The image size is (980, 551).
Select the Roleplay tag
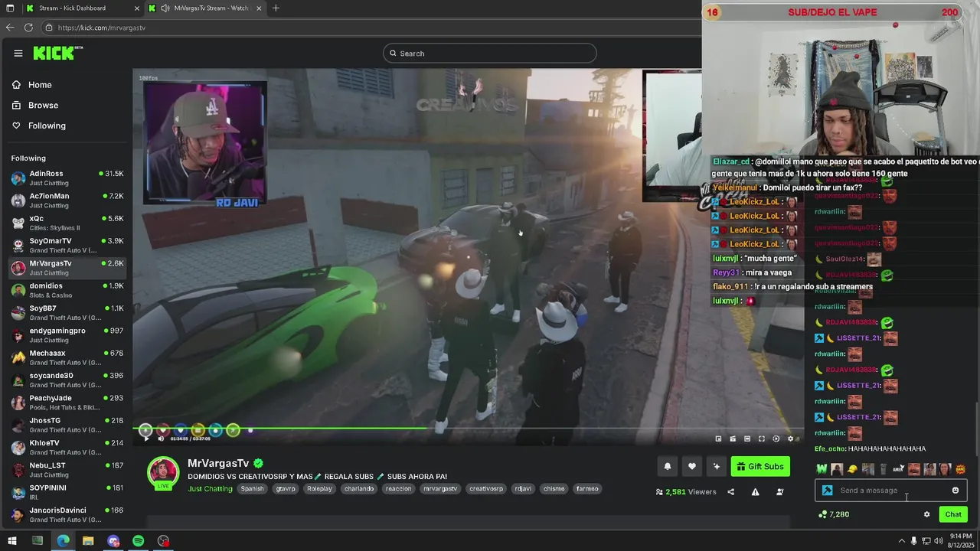tap(319, 488)
